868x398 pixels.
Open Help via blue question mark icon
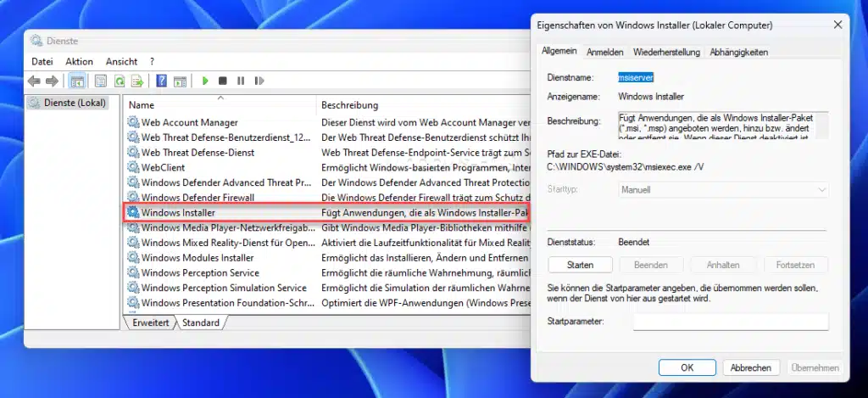click(161, 81)
